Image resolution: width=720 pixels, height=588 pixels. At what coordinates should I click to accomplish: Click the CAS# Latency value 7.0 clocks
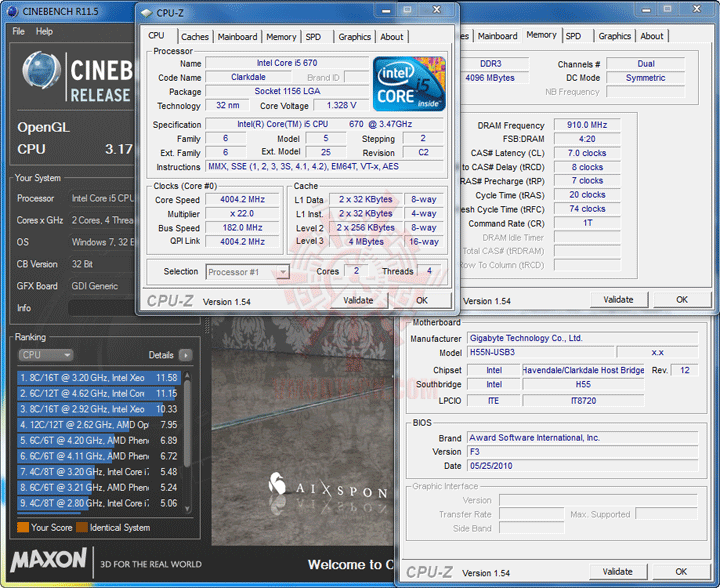(587, 153)
